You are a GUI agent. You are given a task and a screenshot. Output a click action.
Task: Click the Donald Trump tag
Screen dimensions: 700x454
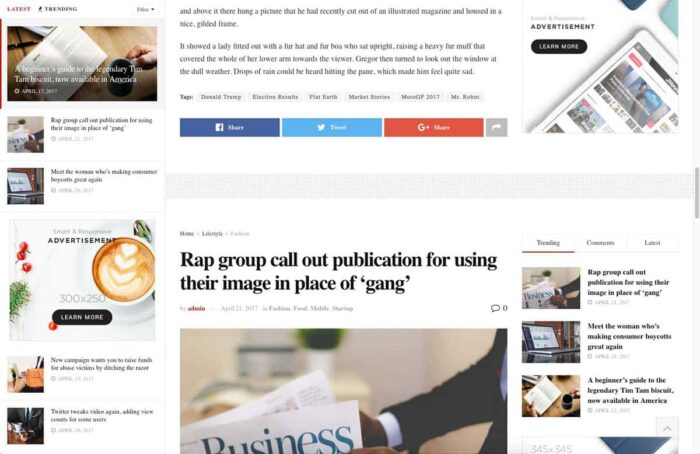(x=221, y=97)
